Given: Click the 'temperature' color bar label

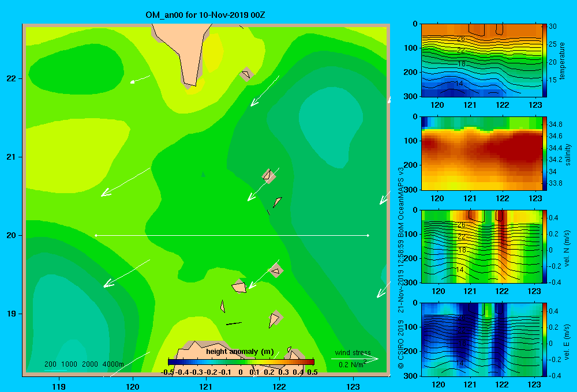Looking at the screenshot, I should (562, 61).
